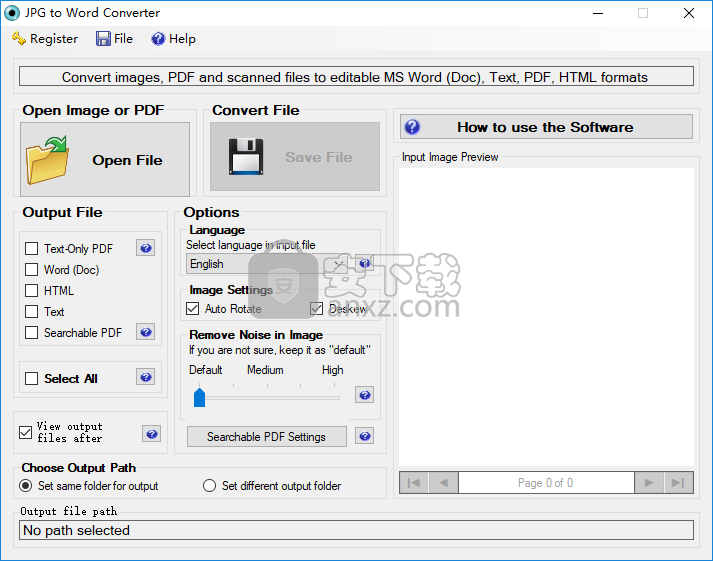Screen dimensions: 713x561
Task: Click help icon beside noise slider
Action: tap(364, 395)
